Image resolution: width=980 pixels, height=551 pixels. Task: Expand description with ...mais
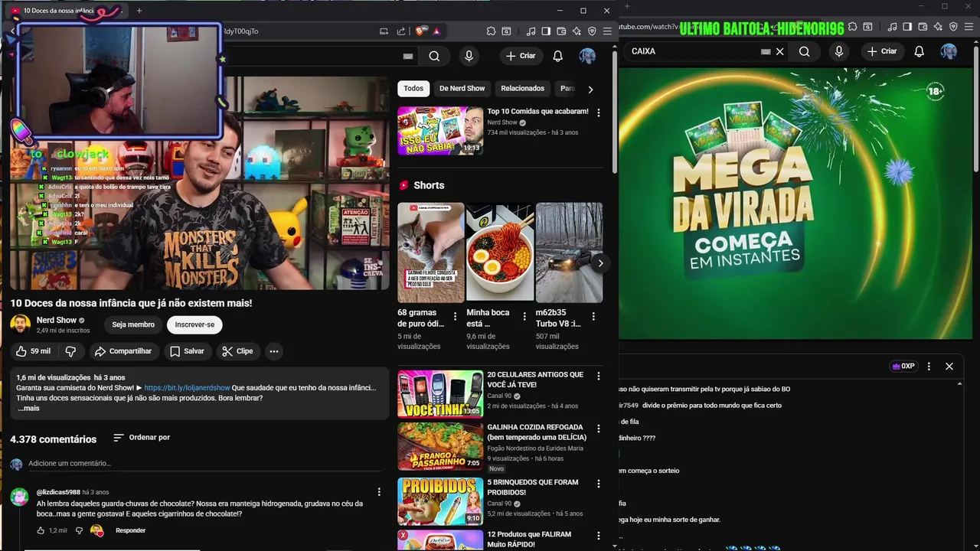coord(28,408)
